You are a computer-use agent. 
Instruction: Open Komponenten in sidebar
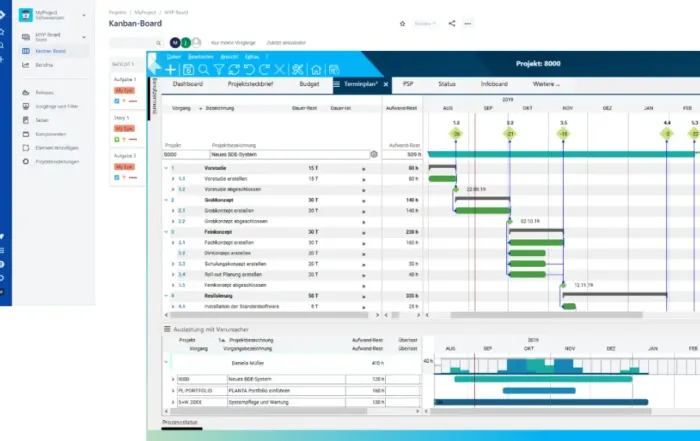(x=50, y=134)
